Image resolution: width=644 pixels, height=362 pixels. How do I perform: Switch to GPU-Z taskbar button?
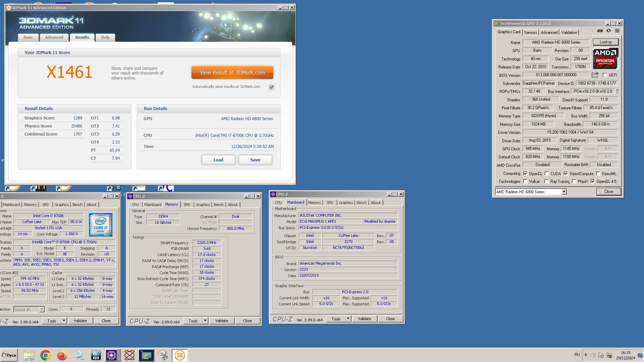[146, 355]
